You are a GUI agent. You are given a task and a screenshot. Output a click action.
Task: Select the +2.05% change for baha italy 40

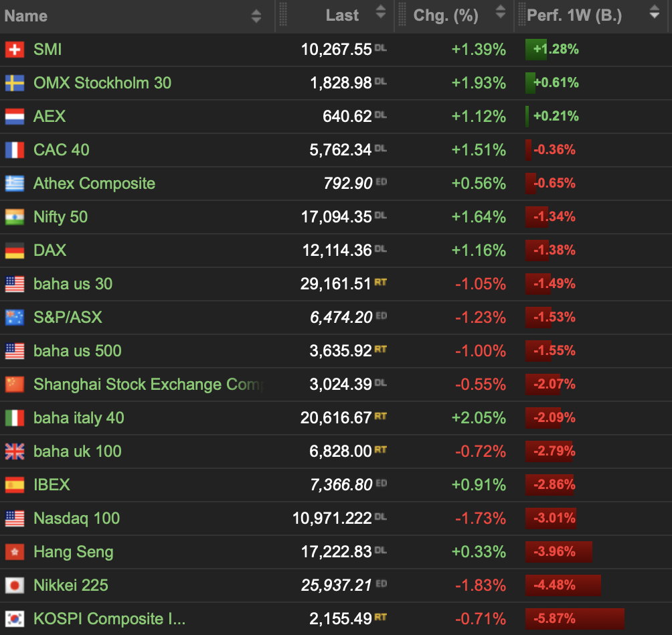point(479,418)
